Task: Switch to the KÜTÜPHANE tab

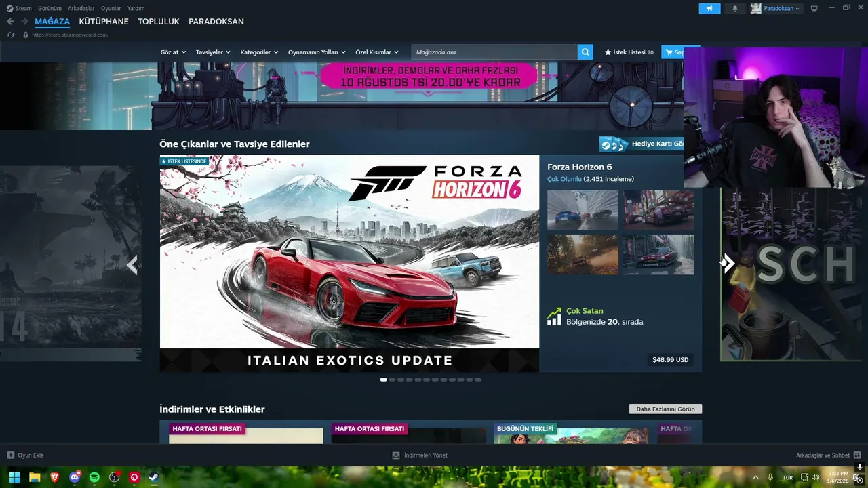Action: point(104,22)
